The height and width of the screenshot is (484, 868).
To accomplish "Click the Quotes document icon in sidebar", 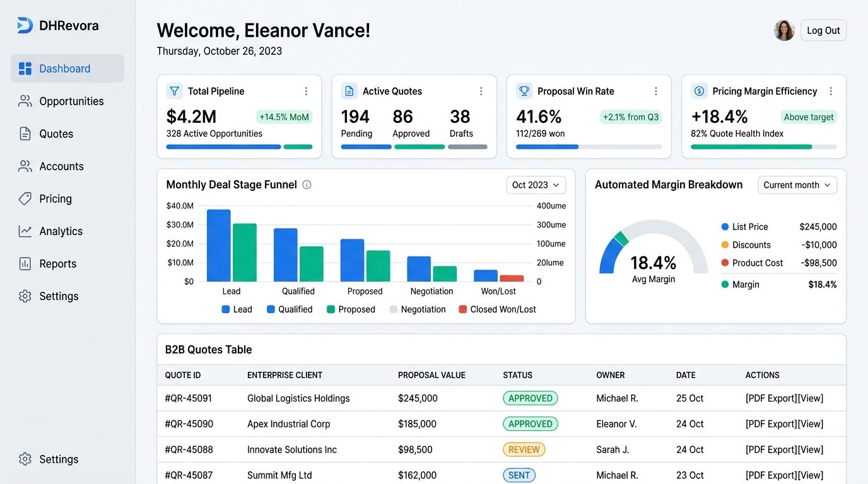I will point(25,134).
